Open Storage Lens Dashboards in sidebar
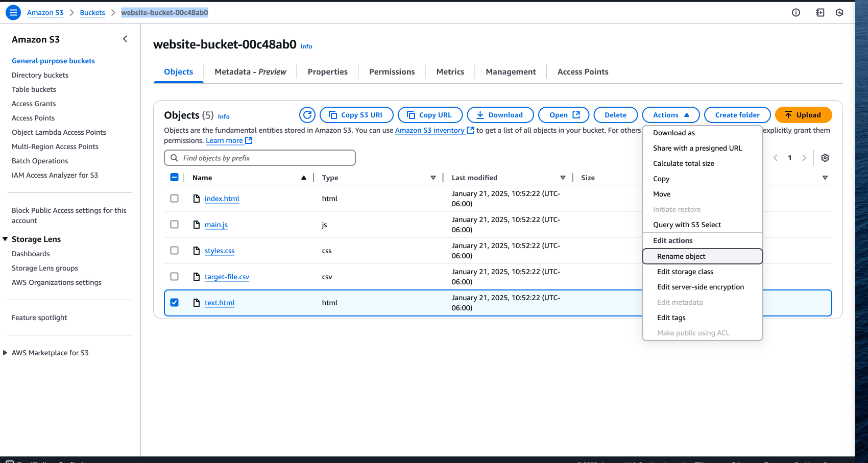This screenshot has width=868, height=463. (31, 254)
